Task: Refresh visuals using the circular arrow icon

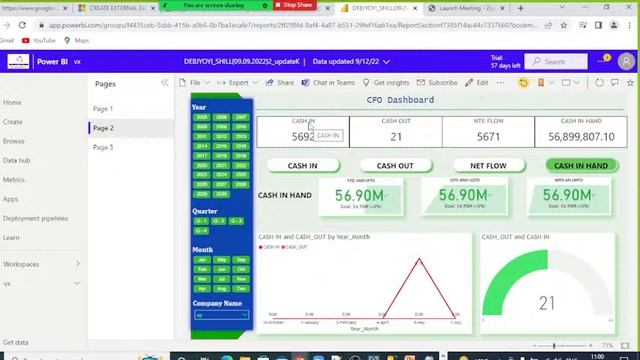Action: 599,83
